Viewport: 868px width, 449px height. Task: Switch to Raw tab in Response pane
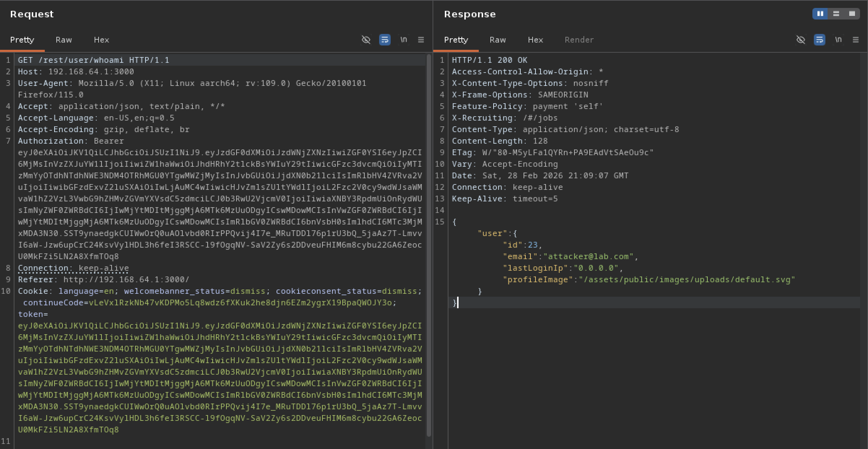(x=498, y=40)
